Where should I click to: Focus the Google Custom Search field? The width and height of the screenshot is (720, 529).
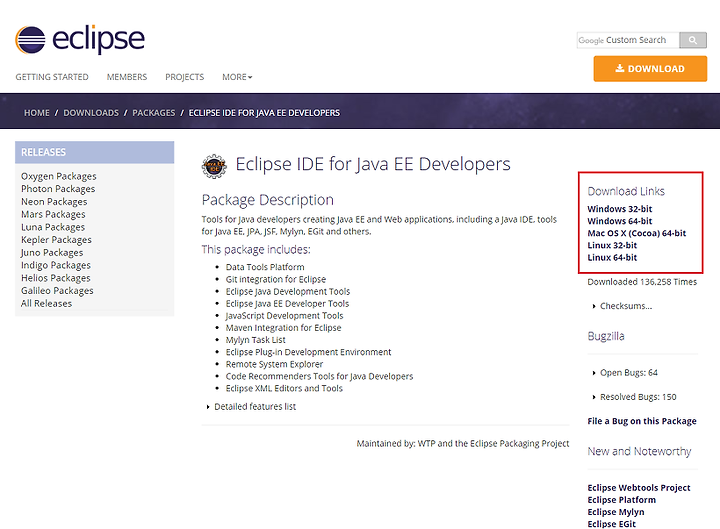(628, 40)
